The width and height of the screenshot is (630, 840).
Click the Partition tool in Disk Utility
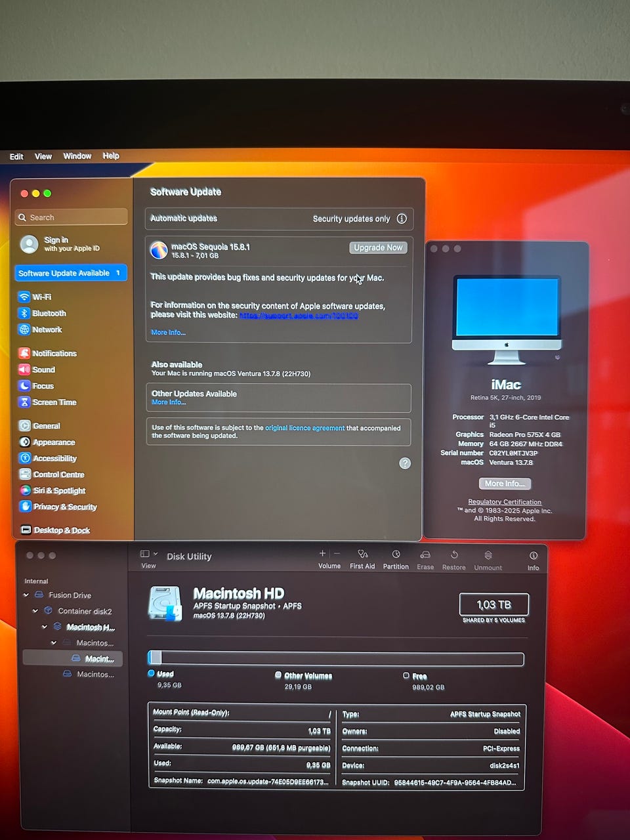pos(396,559)
